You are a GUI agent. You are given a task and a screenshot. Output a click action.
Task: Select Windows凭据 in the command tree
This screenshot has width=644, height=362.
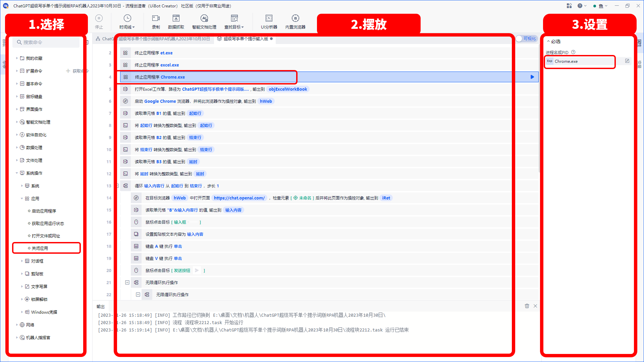(44, 312)
